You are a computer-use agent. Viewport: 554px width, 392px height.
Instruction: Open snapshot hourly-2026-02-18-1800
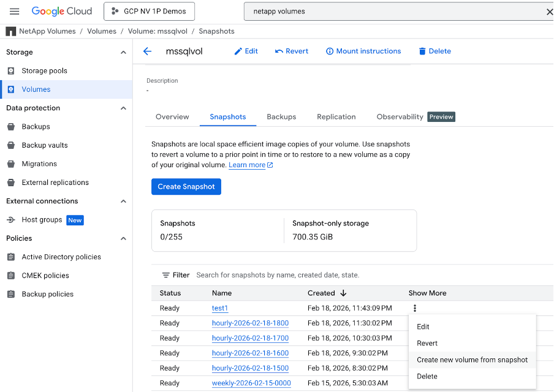click(x=250, y=323)
